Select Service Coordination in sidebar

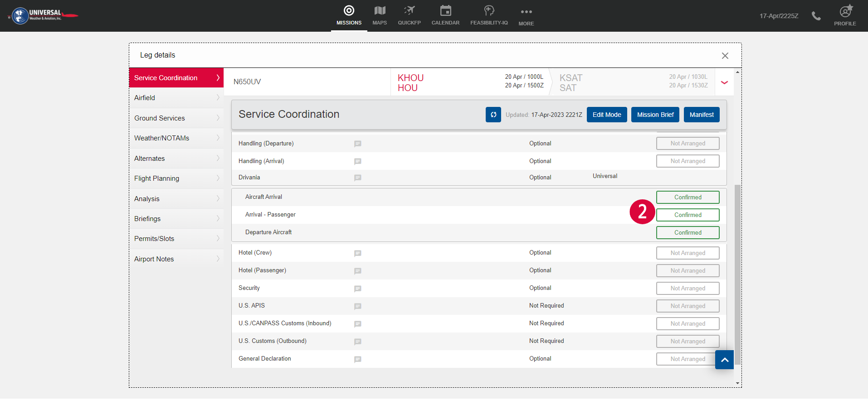tap(176, 78)
